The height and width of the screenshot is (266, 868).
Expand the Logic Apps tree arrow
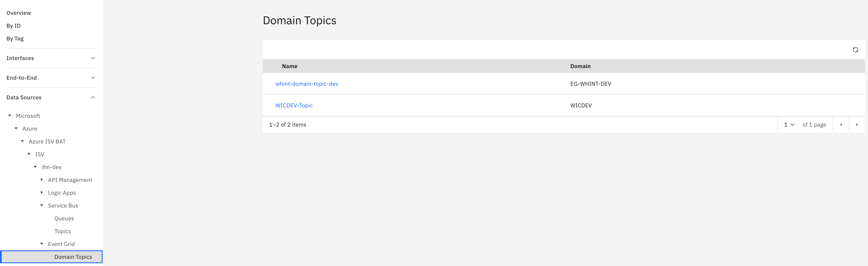click(42, 192)
